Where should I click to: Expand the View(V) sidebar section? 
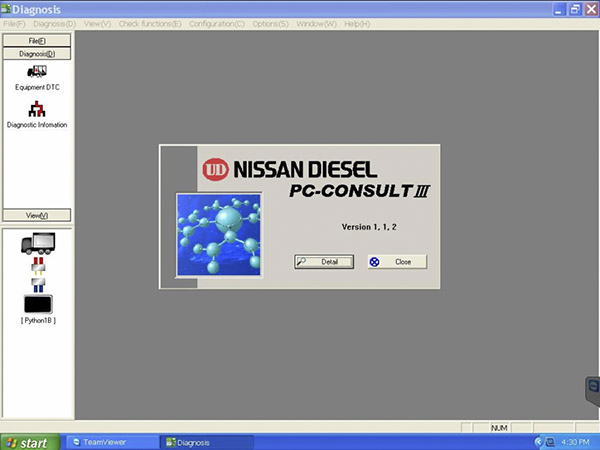(37, 215)
